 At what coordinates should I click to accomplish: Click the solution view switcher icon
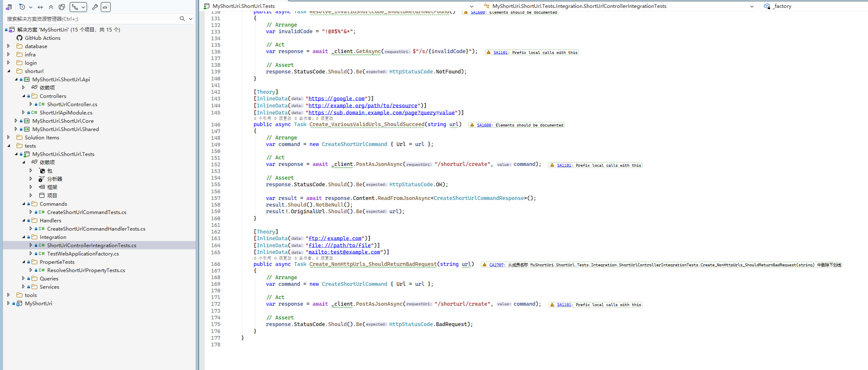9,7
